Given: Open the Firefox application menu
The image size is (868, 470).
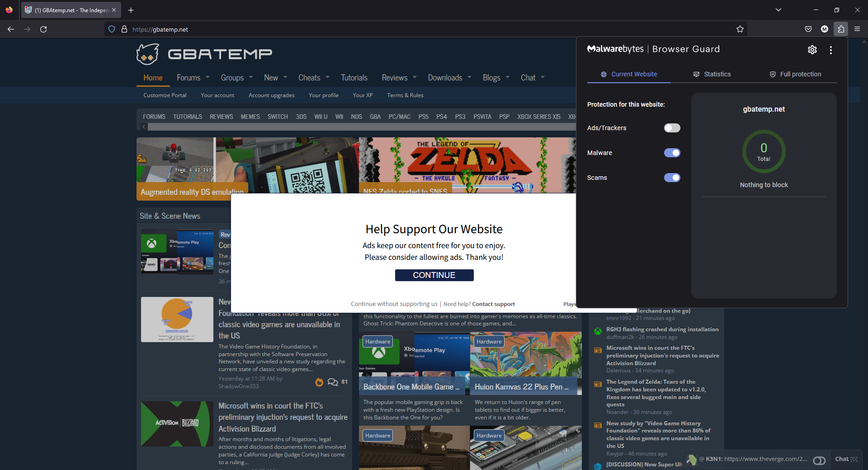Looking at the screenshot, I should coord(857,29).
